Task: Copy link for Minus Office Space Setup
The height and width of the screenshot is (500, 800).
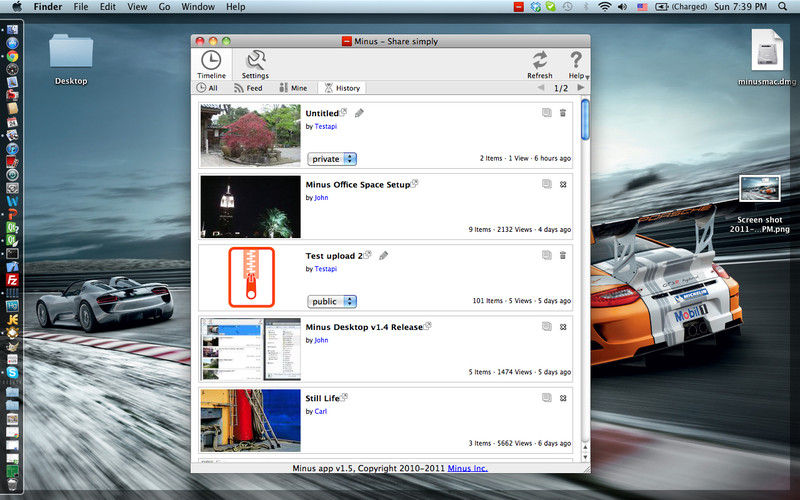Action: [546, 184]
